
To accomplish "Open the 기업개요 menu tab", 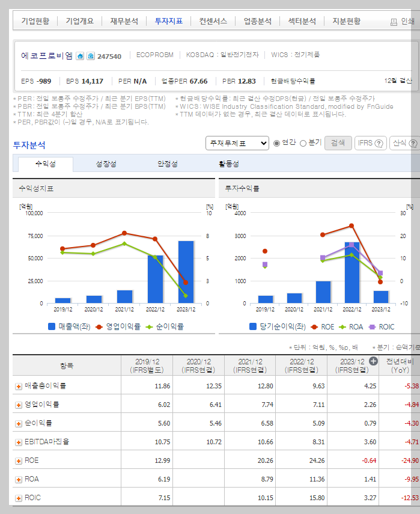I will 79,21.
